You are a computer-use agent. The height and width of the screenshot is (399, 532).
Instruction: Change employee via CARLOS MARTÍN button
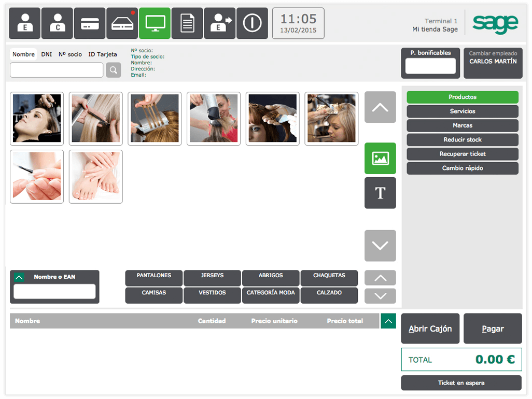(493, 63)
